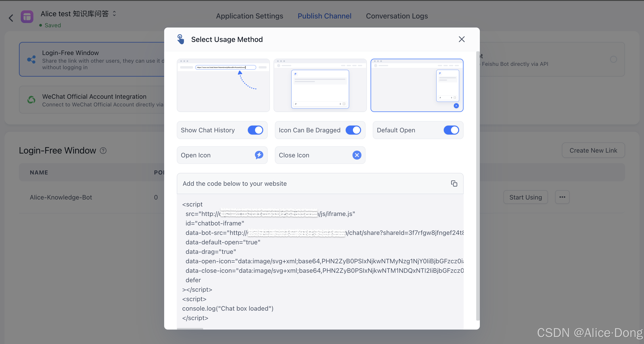Turn off Default Open toggle
This screenshot has height=344, width=644.
coord(451,130)
